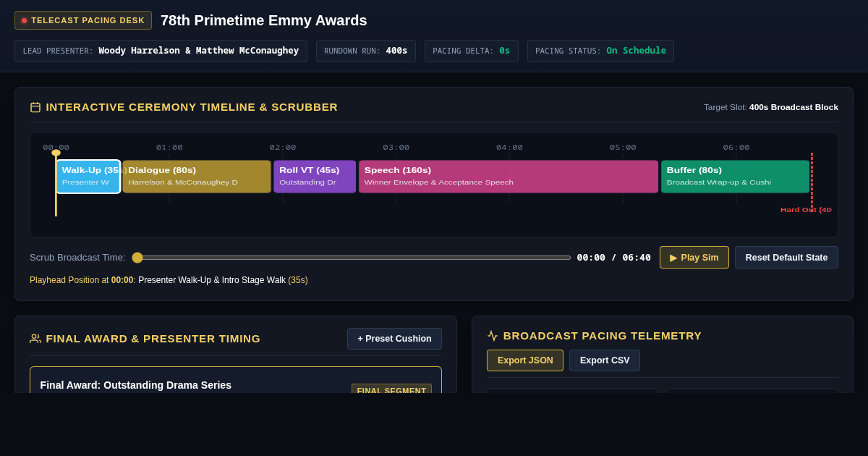Export telemetry as CSV
Viewport: 868px width, 456px height.
tap(605, 360)
